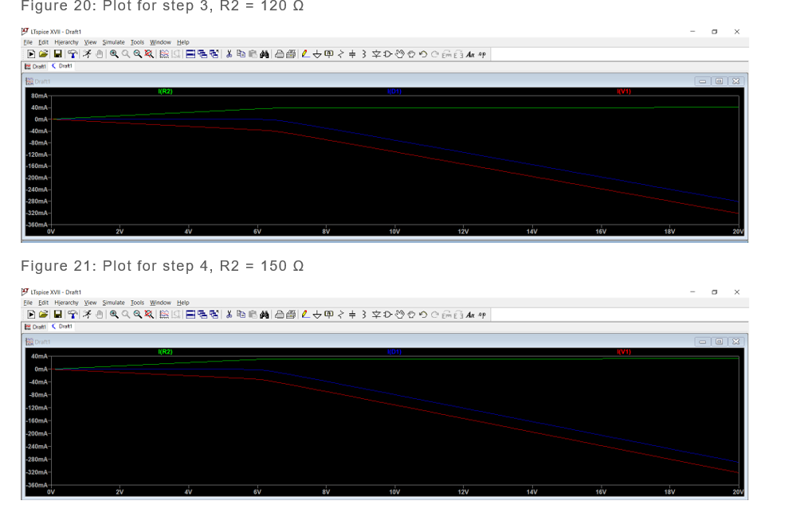
Task: Use the Find binoculars icon
Action: [264, 54]
